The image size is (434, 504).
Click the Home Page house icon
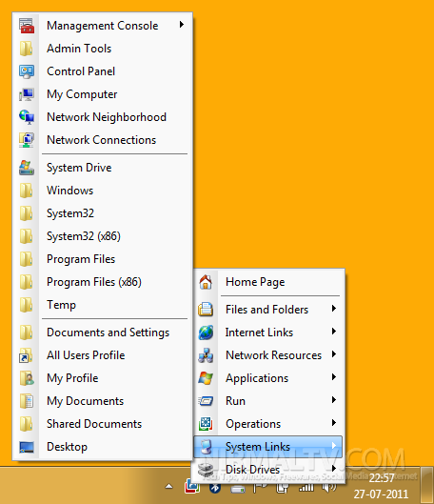pos(206,282)
